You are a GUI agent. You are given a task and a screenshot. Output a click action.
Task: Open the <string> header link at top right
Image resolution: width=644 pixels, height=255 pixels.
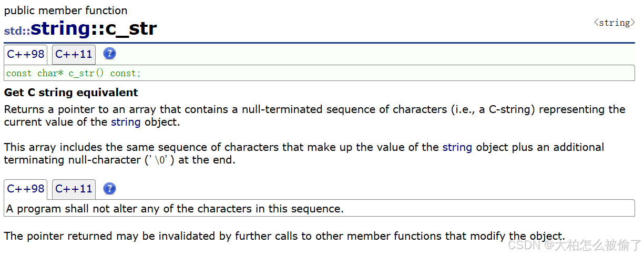tap(614, 23)
